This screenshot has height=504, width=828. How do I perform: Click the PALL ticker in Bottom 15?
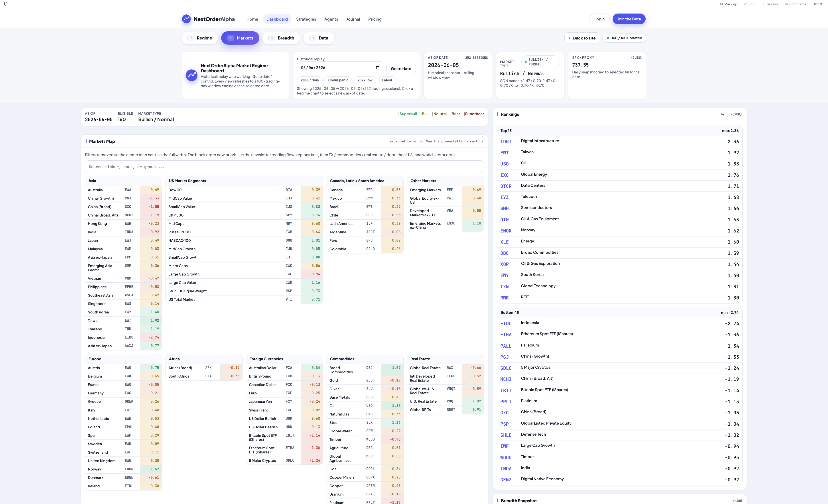click(x=506, y=346)
